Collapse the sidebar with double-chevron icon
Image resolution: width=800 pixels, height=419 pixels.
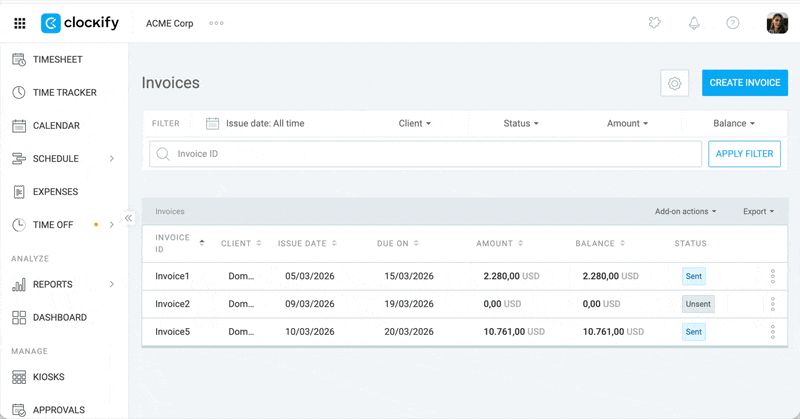coord(128,218)
